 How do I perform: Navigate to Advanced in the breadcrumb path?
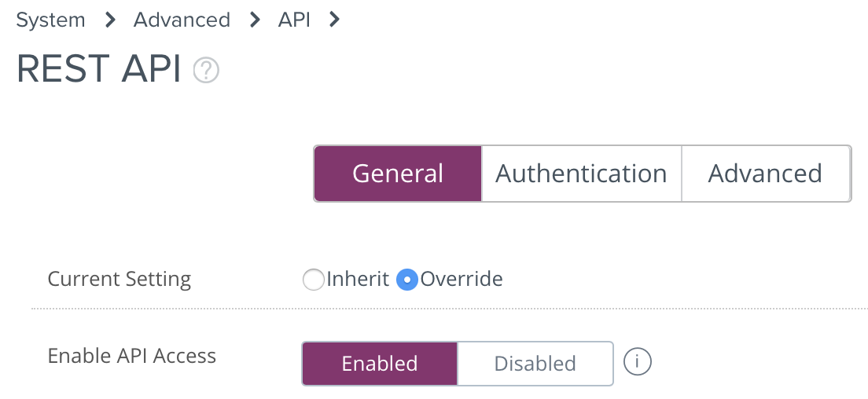182,20
